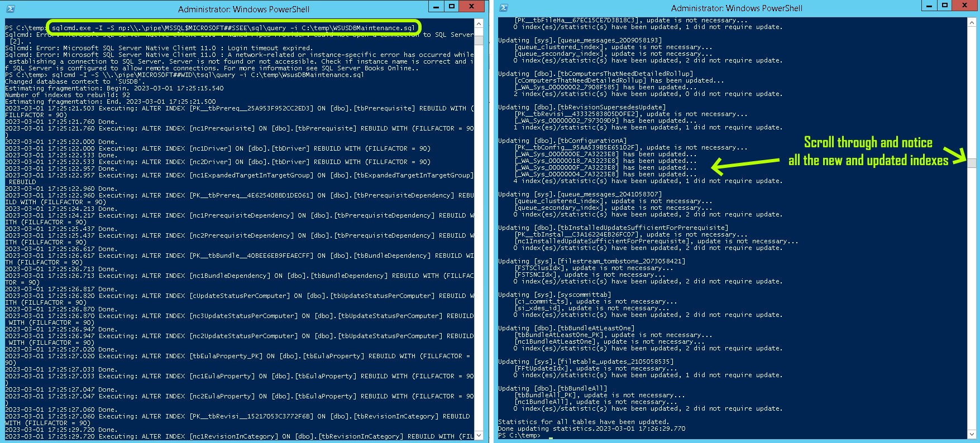Close the left PowerShell window
The height and width of the screenshot is (443, 980).
tap(472, 6)
